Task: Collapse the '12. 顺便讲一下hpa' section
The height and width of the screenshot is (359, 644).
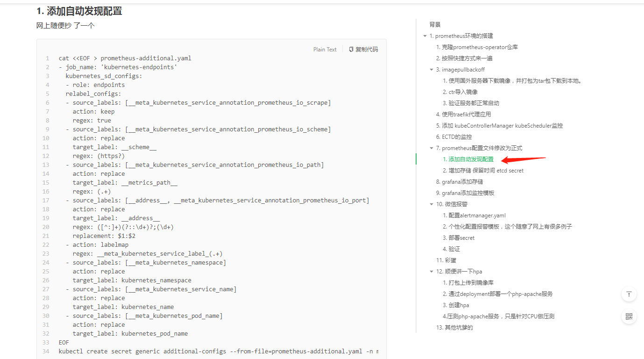Action: pos(432,272)
